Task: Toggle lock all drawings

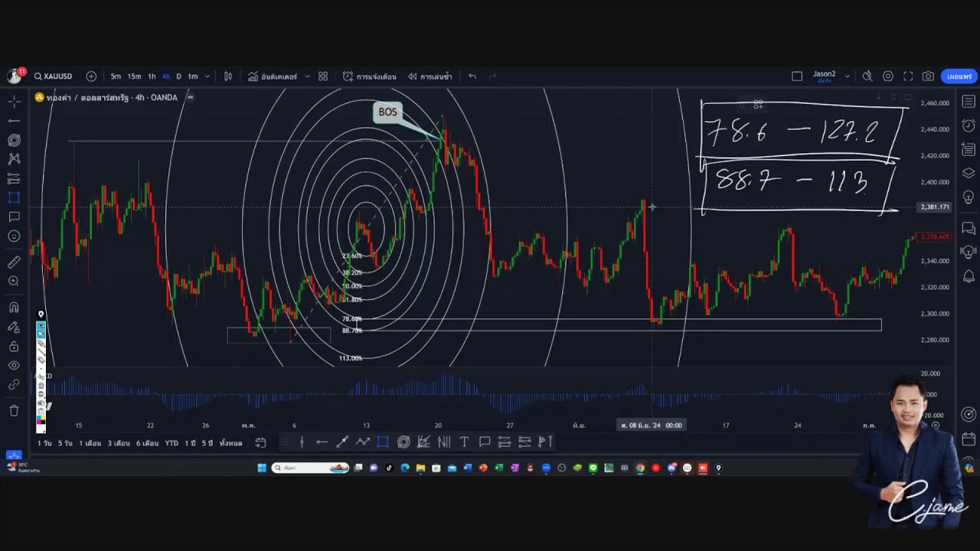Action: coord(14,347)
